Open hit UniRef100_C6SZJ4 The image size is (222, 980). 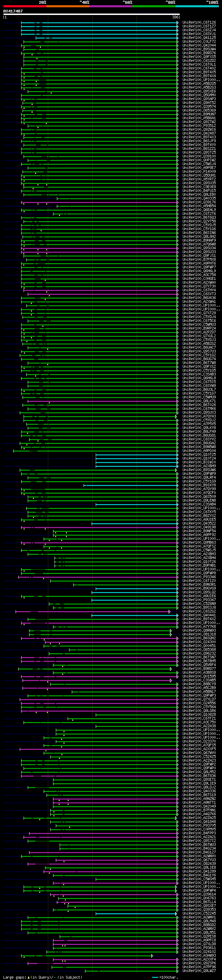point(199,30)
